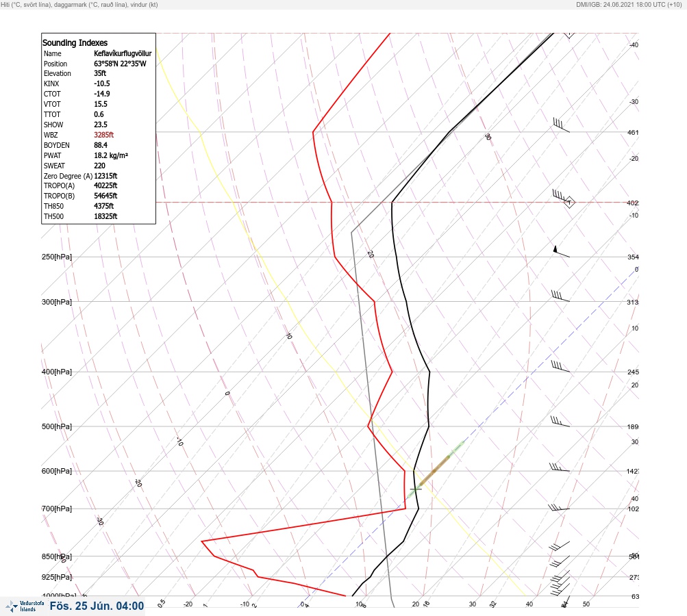Click the Position value 63°58'N 22°35'W
The width and height of the screenshot is (687, 616).
120,64
